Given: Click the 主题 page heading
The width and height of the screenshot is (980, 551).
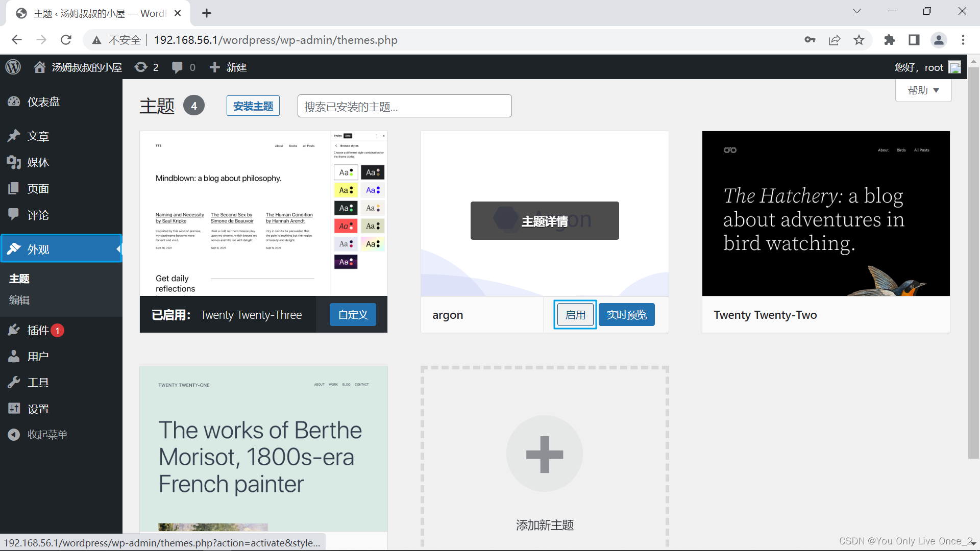Looking at the screenshot, I should pyautogui.click(x=157, y=106).
